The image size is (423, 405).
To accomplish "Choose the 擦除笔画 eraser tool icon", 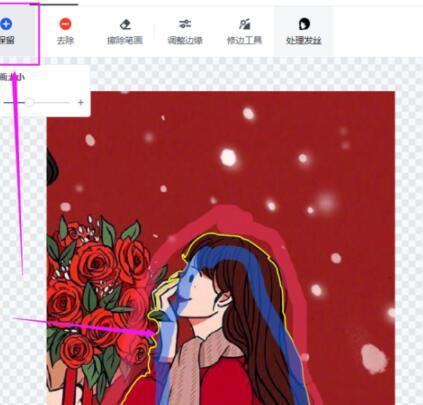I will pyautogui.click(x=125, y=24).
